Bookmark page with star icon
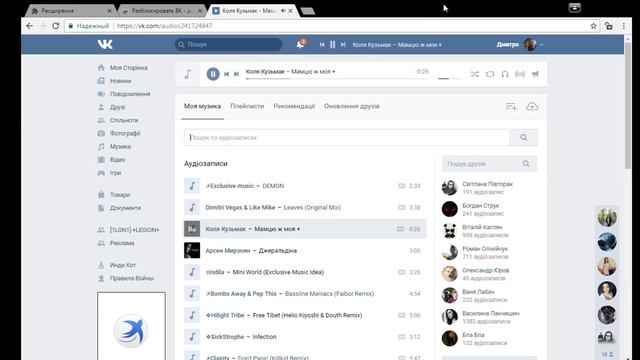 click(593, 26)
